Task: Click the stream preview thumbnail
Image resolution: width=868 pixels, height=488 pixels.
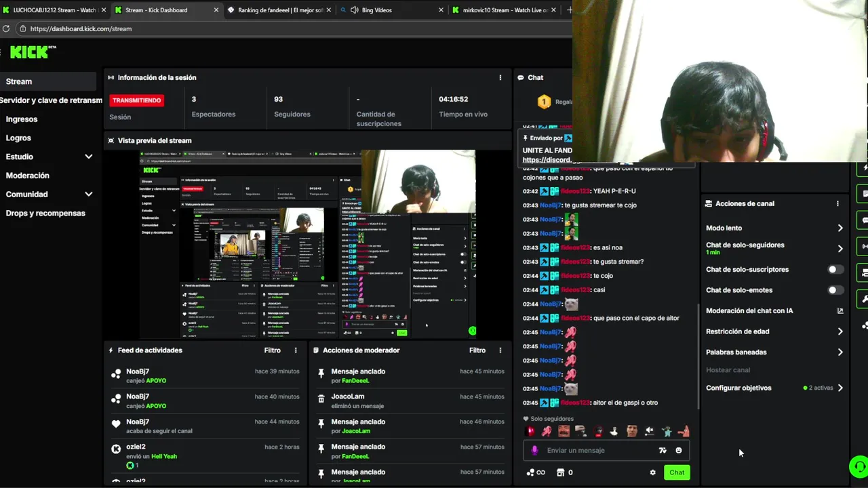Action: coord(308,244)
